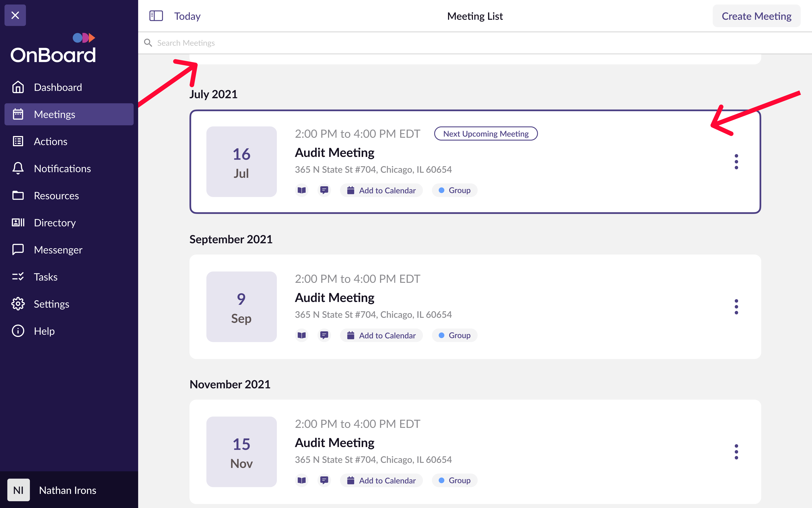Close the sidebar with the X button
This screenshot has width=812, height=508.
[x=15, y=15]
